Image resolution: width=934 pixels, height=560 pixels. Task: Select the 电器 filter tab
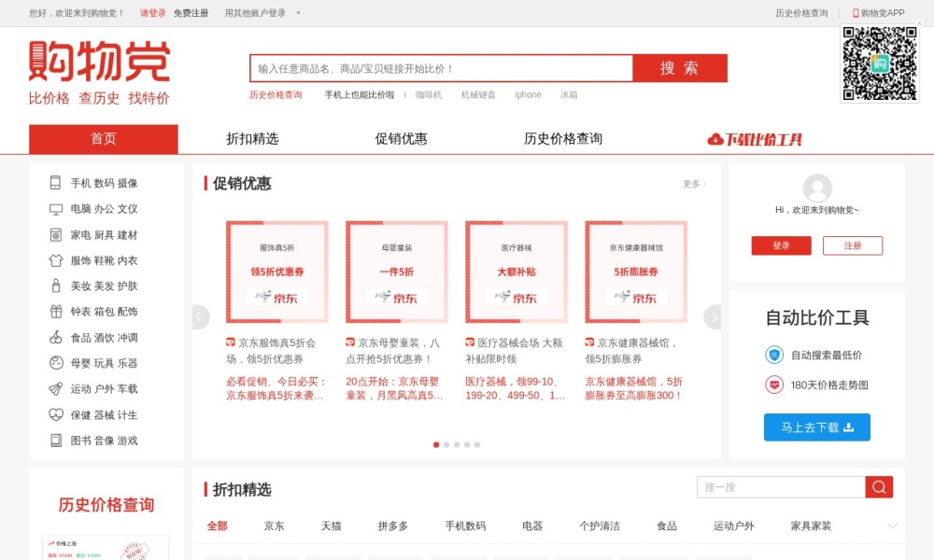[x=532, y=526]
